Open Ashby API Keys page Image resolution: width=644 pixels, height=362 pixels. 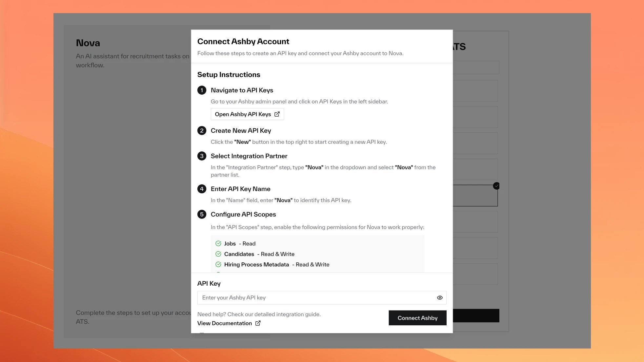pyautogui.click(x=243, y=114)
